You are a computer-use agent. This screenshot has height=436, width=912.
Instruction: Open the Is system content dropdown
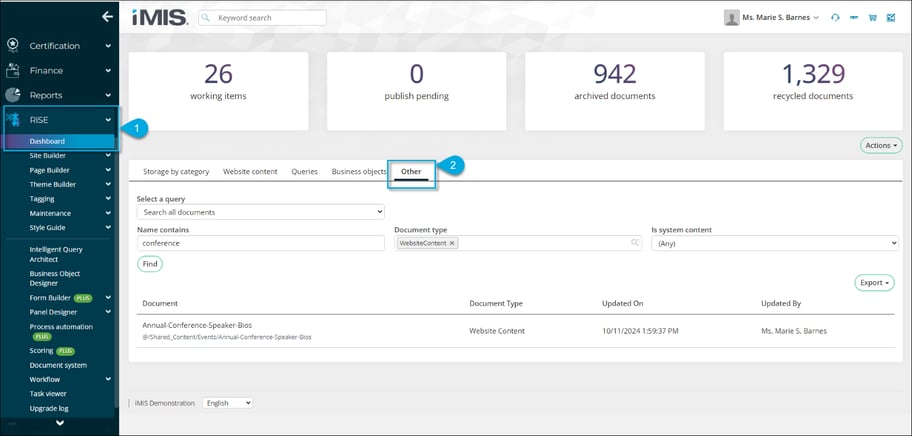(x=775, y=244)
